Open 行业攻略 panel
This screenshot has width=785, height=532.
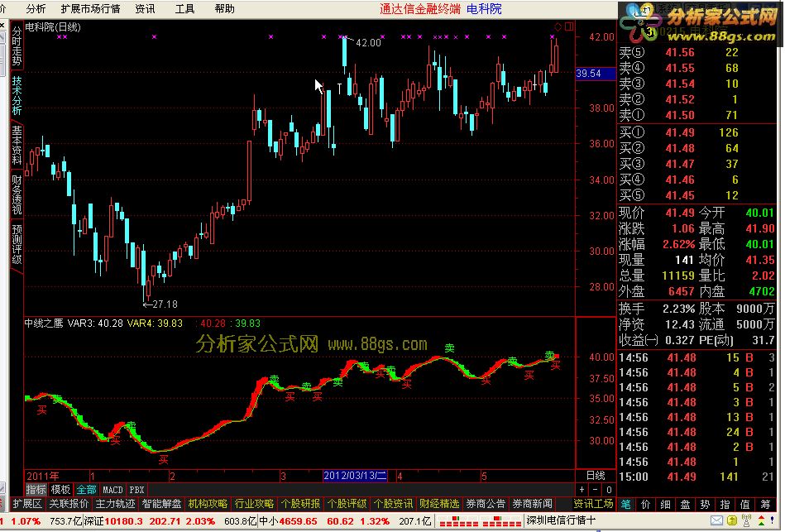(254, 504)
